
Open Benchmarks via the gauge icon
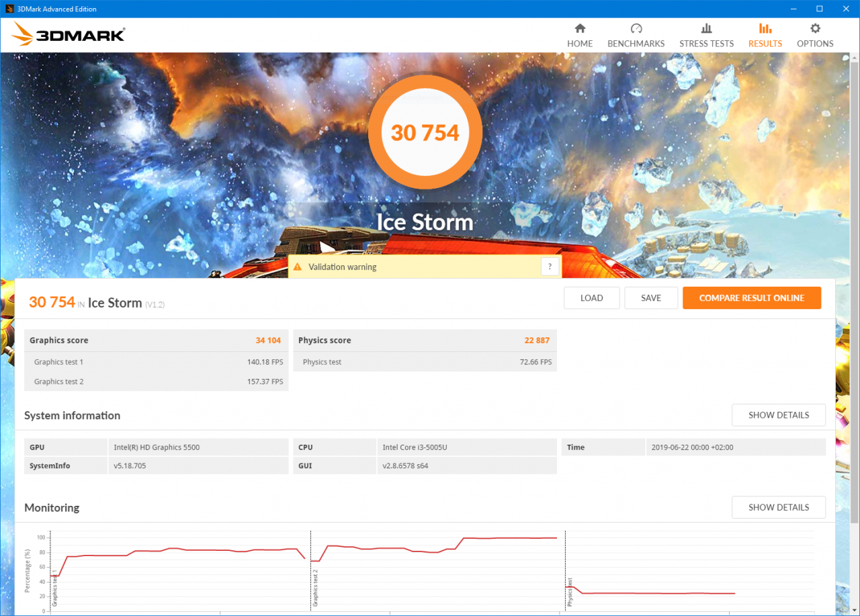point(636,28)
